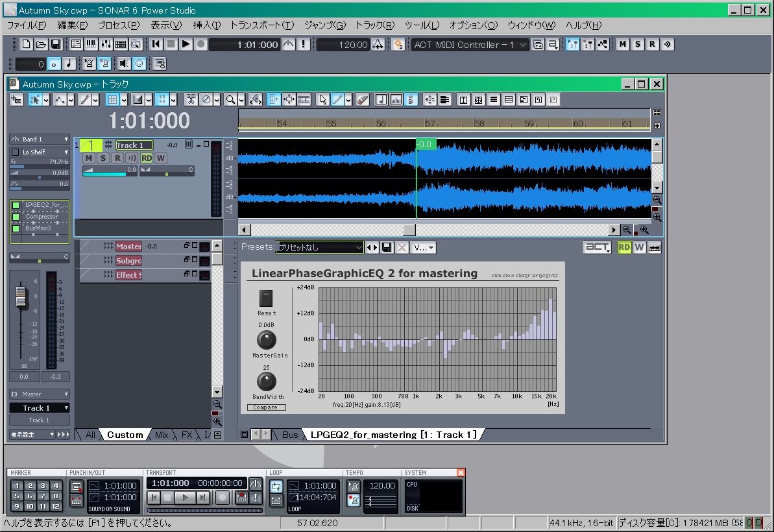Click the ACT learn button in the plugin header
This screenshot has width=774, height=532.
[597, 247]
